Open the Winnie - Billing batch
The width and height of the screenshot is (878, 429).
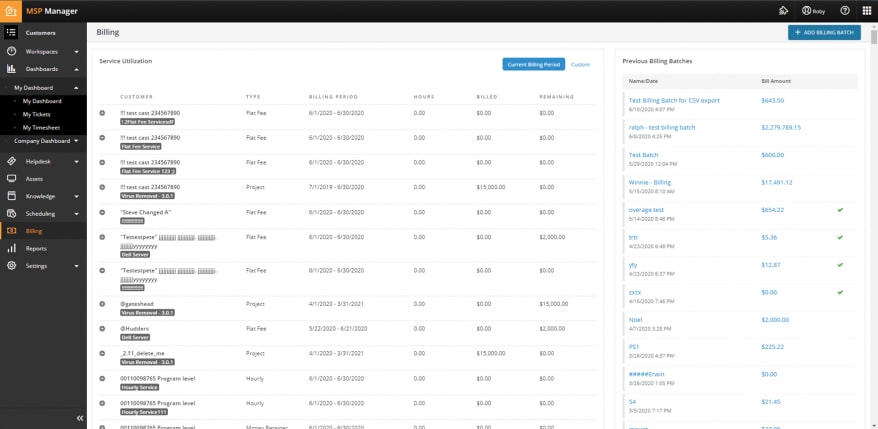649,182
